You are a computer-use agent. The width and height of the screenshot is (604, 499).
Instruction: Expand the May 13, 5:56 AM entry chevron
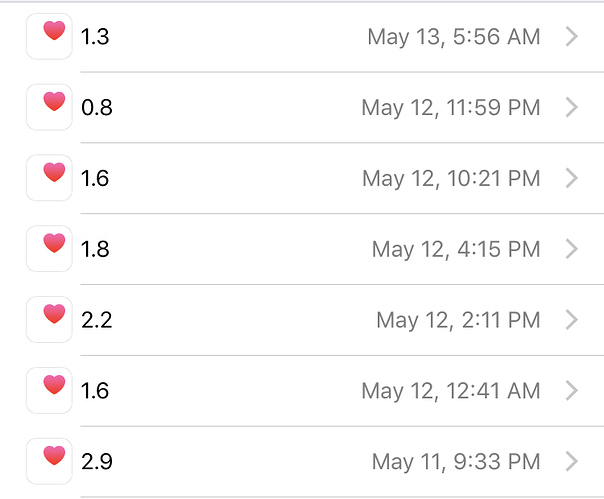(572, 36)
